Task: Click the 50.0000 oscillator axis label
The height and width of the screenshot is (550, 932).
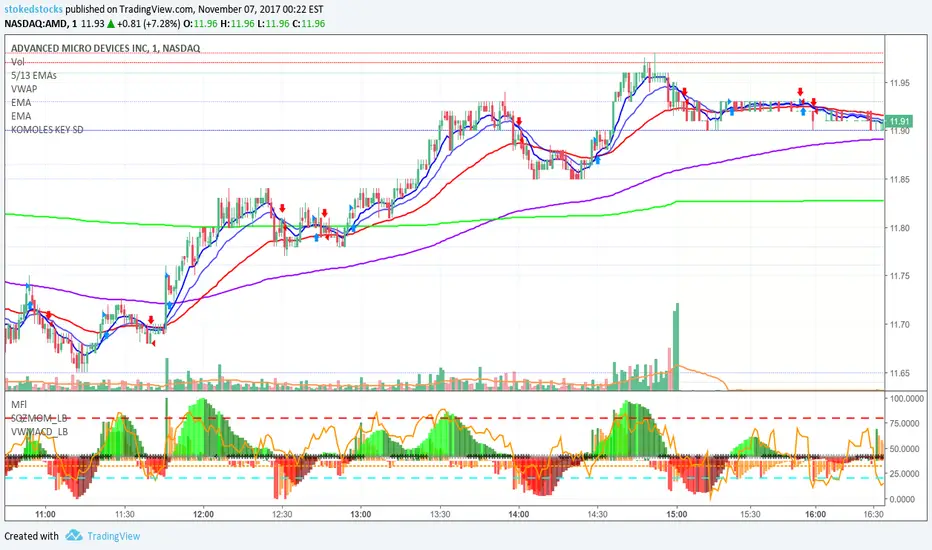Action: pyautogui.click(x=906, y=449)
